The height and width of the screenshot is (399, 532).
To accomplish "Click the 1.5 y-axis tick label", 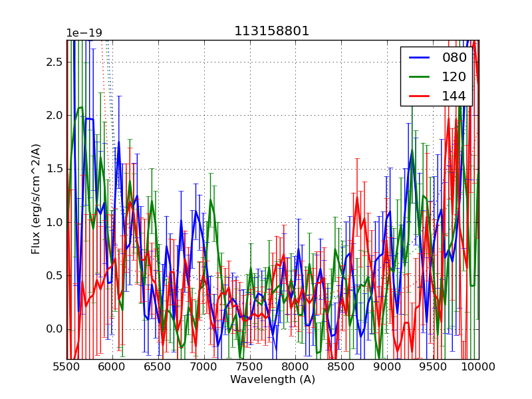I will tap(54, 169).
